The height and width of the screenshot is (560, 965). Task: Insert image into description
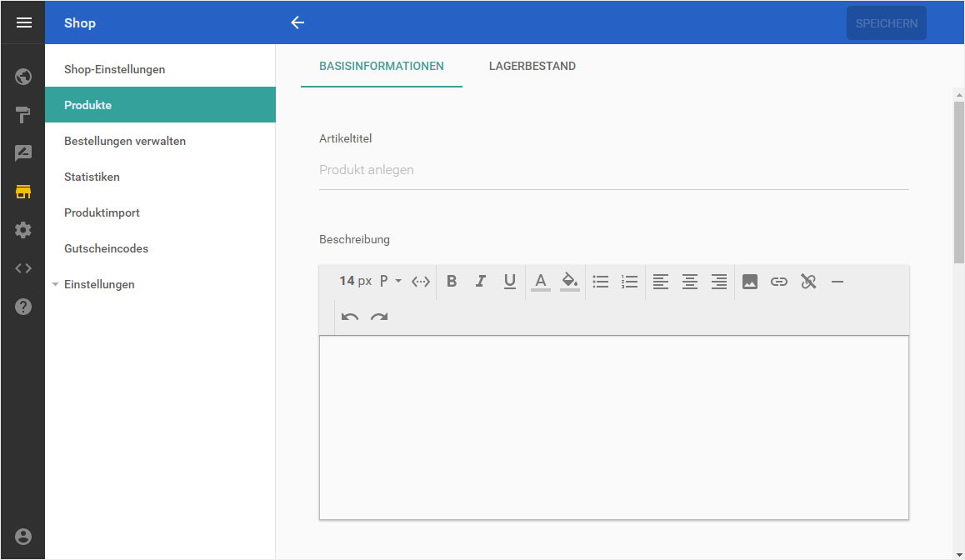750,282
